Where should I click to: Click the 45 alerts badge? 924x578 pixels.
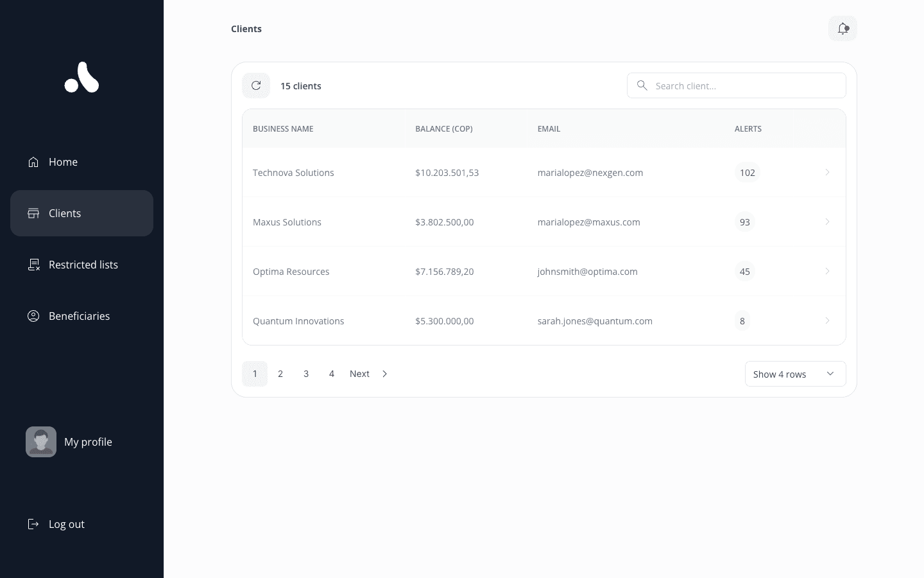(745, 271)
